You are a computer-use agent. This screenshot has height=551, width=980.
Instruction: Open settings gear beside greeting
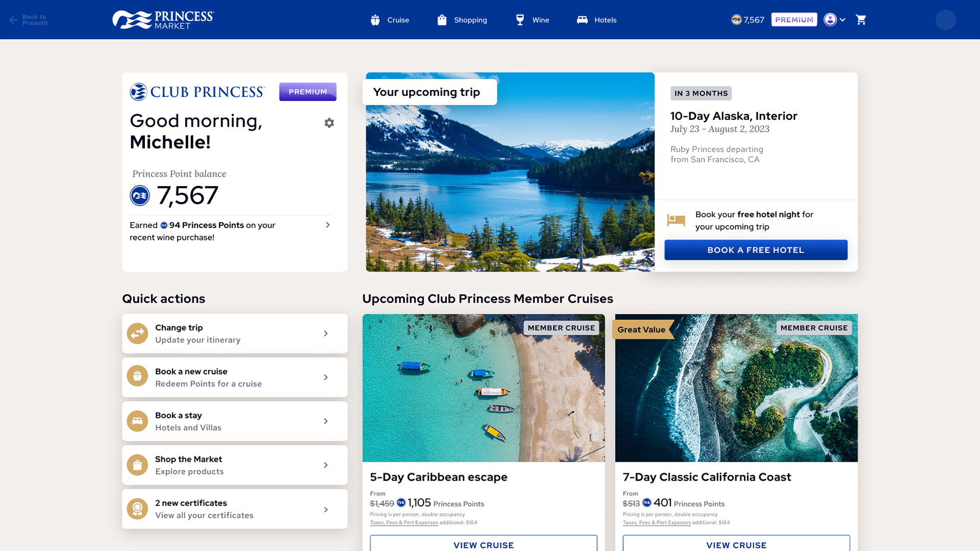pos(329,123)
